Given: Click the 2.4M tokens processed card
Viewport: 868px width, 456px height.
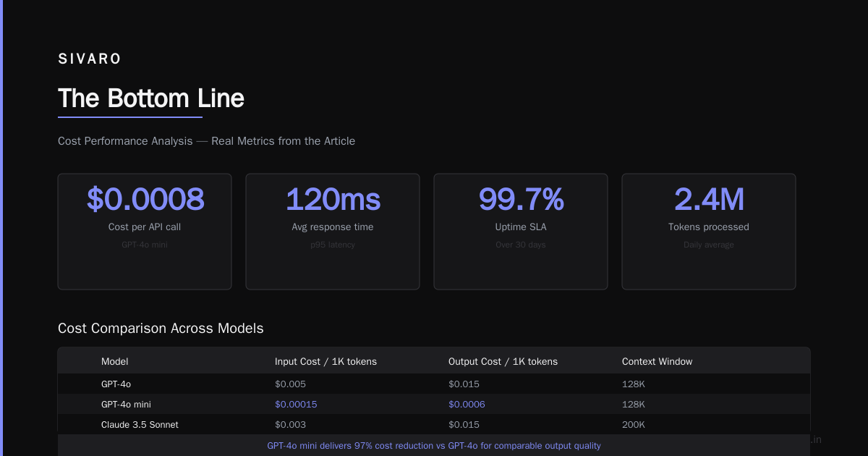Looking at the screenshot, I should pyautogui.click(x=709, y=232).
